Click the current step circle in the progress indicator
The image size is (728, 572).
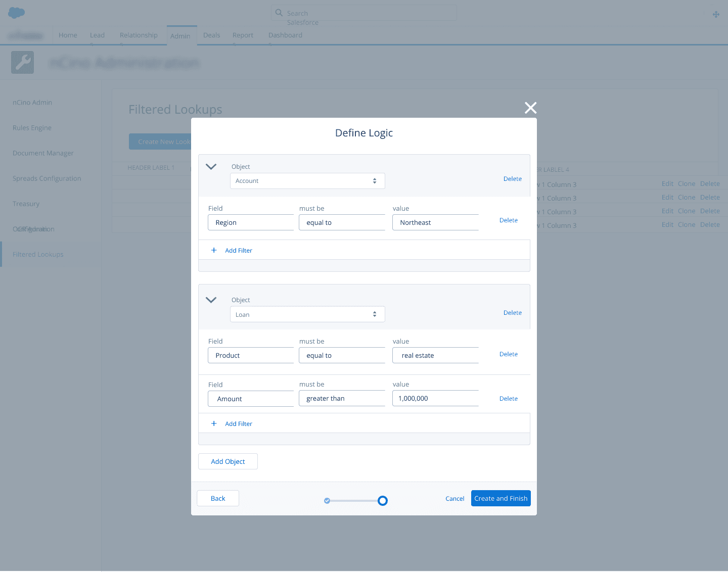383,501
